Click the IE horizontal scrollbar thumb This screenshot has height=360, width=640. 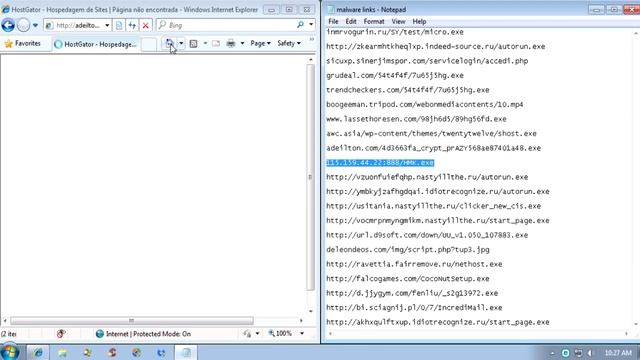pyautogui.click(x=131, y=320)
